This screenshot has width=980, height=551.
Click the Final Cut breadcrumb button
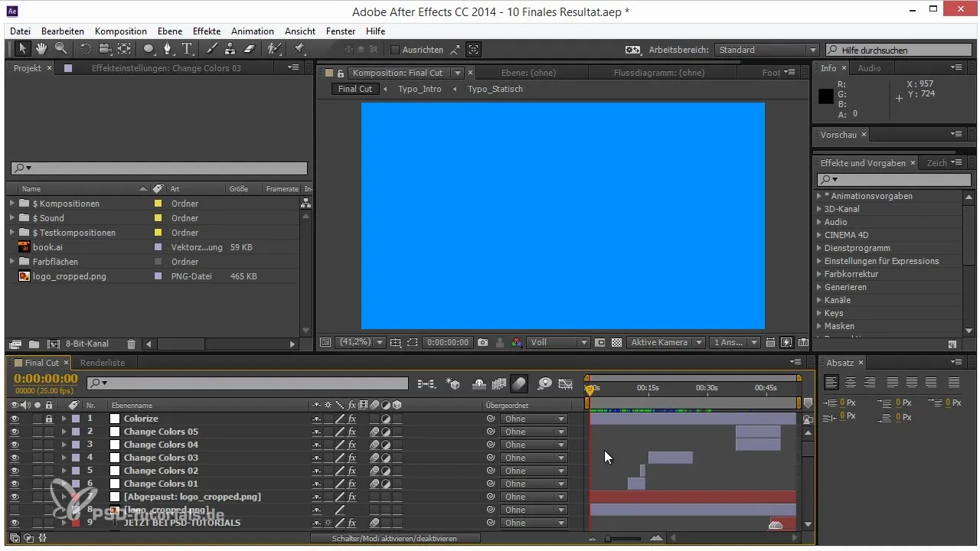(355, 89)
